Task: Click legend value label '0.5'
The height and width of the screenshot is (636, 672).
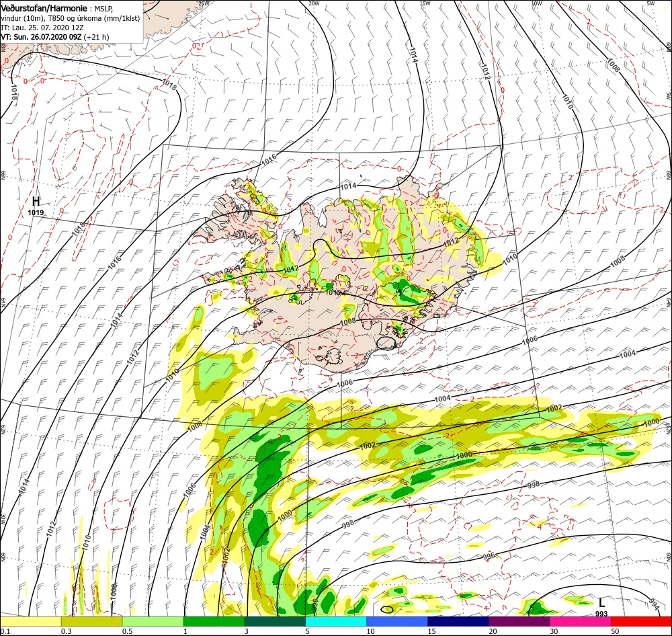Action: [127, 631]
